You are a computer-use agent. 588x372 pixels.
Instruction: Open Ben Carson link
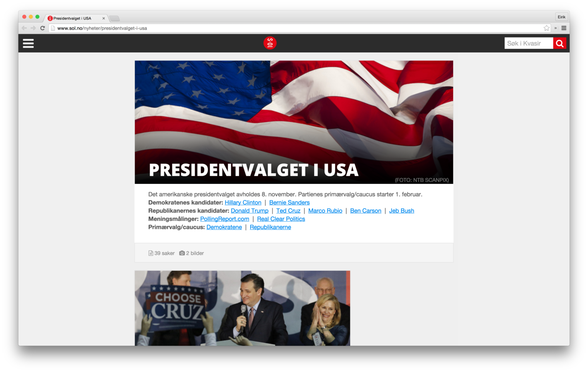366,211
